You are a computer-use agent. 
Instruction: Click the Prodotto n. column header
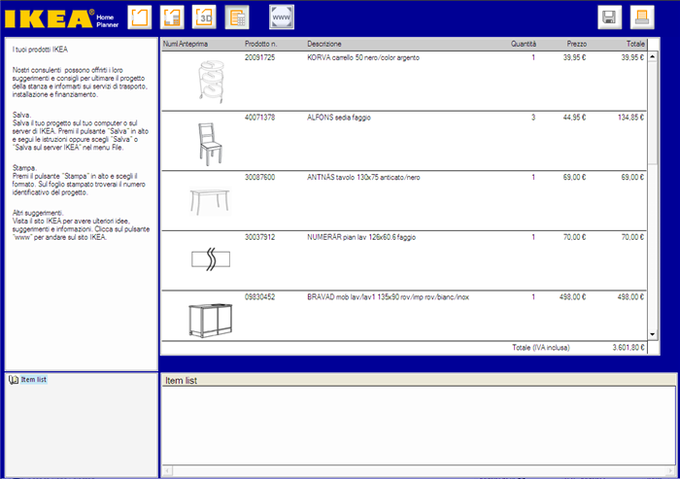261,44
